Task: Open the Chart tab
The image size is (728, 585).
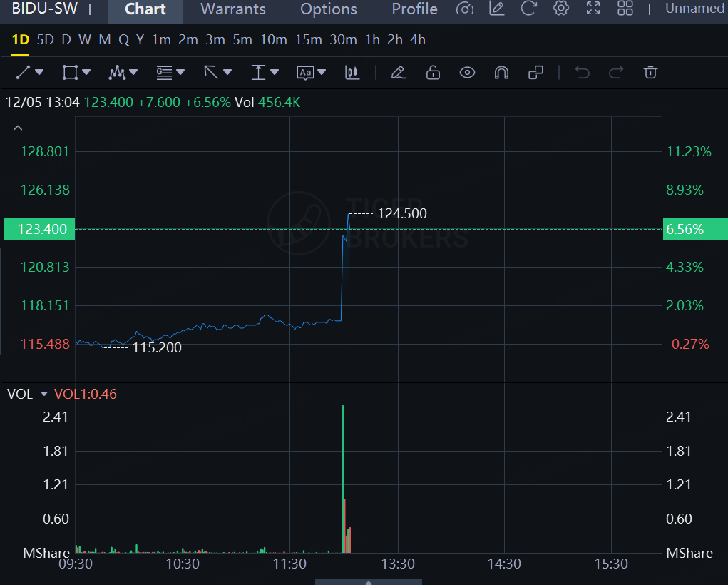Action: coord(145,9)
